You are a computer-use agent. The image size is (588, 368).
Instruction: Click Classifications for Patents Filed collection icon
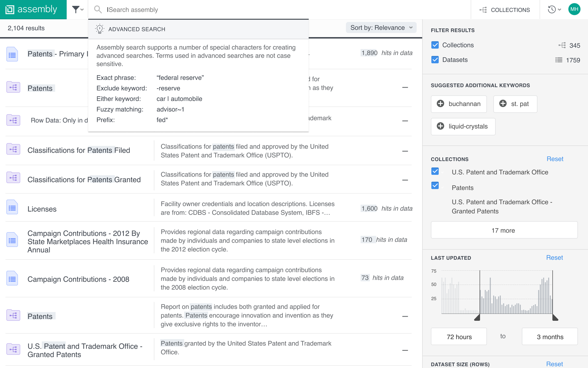coord(13,149)
